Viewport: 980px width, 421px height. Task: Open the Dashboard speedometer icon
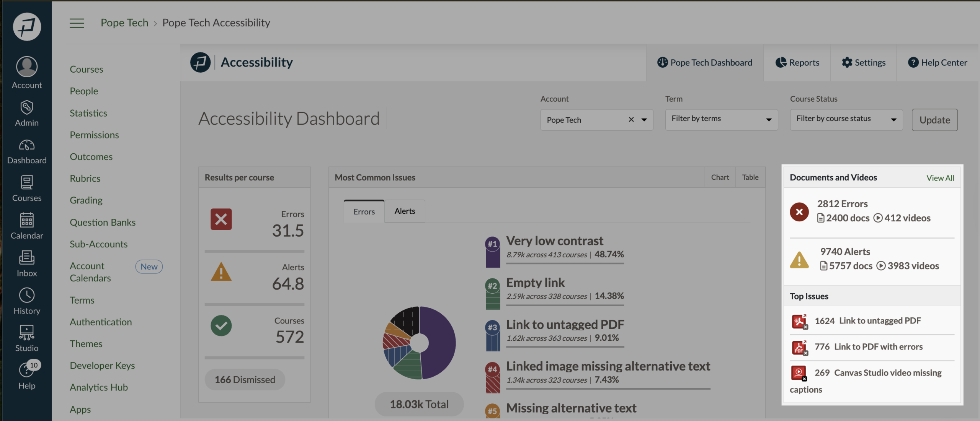click(x=27, y=146)
